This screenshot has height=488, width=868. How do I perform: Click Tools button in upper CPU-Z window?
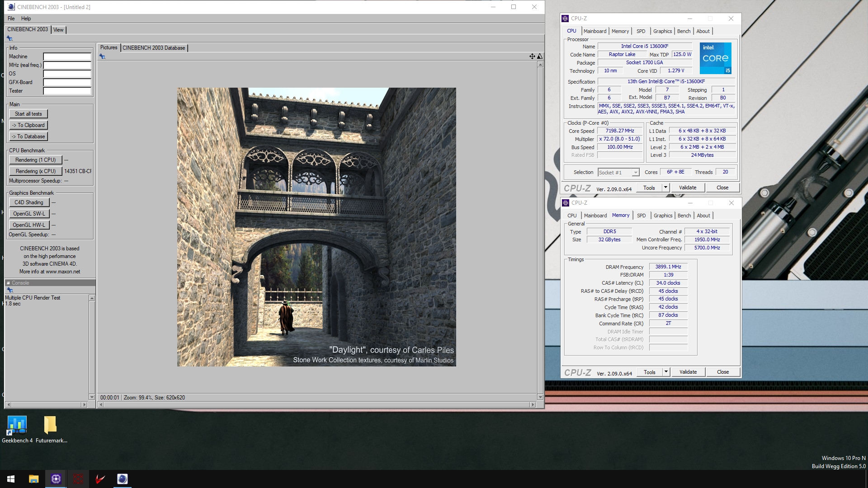pos(649,188)
